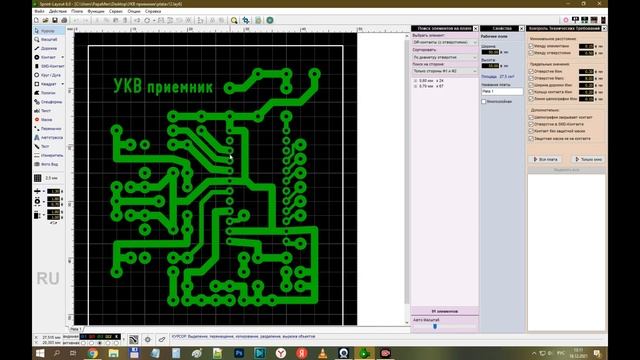Click the Ширина width value field

pos(490,52)
